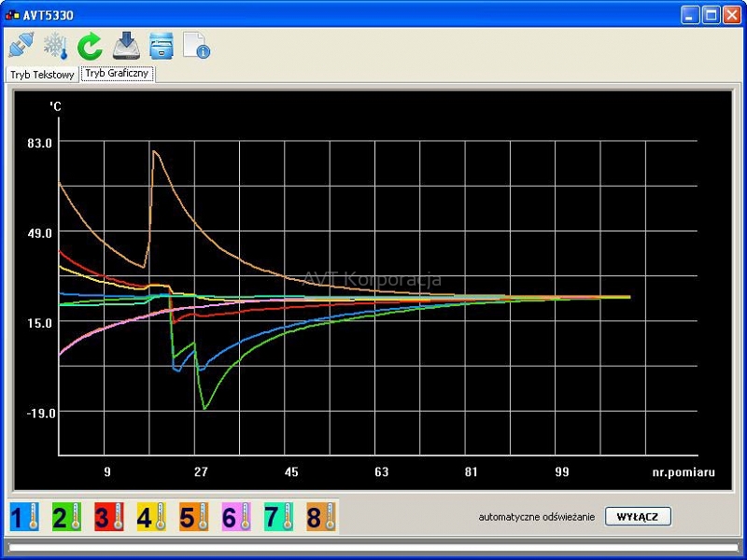
Task: Click the download to drive icon
Action: [x=126, y=46]
